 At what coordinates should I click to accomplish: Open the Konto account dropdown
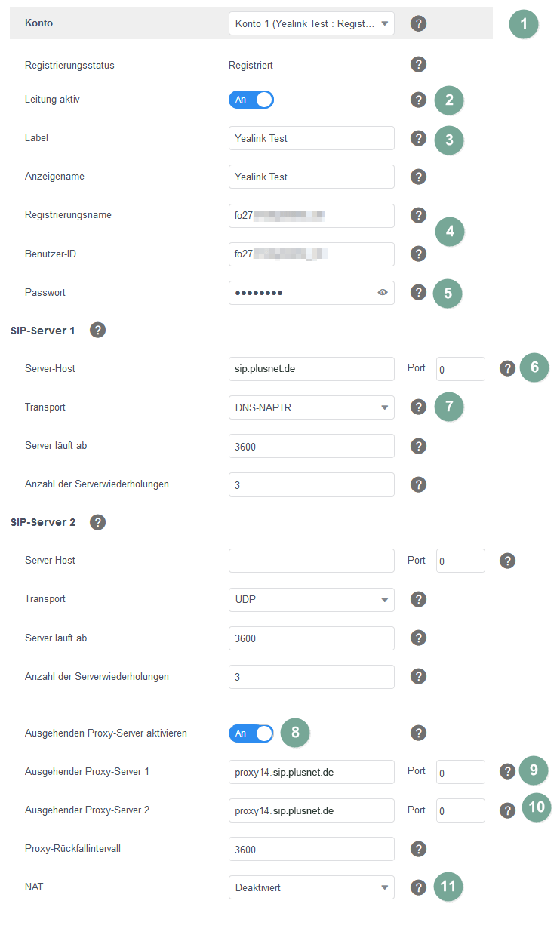coord(311,23)
